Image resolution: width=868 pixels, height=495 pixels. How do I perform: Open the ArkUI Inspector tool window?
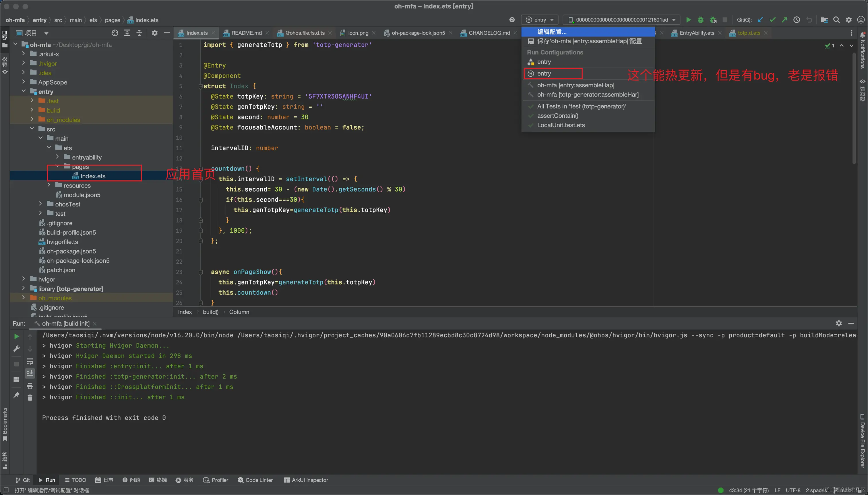(x=306, y=480)
